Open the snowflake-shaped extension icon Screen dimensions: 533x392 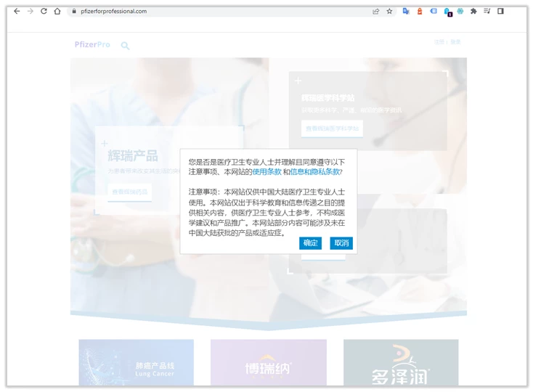tap(460, 11)
